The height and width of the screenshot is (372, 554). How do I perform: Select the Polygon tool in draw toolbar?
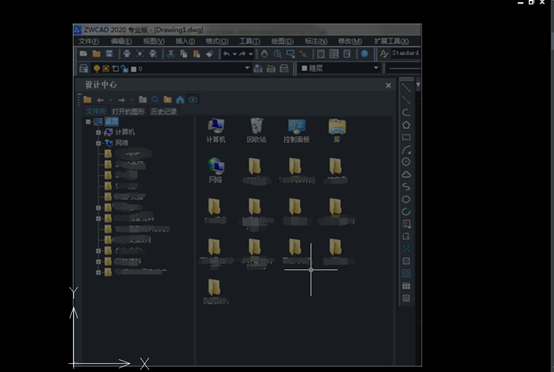pos(406,125)
